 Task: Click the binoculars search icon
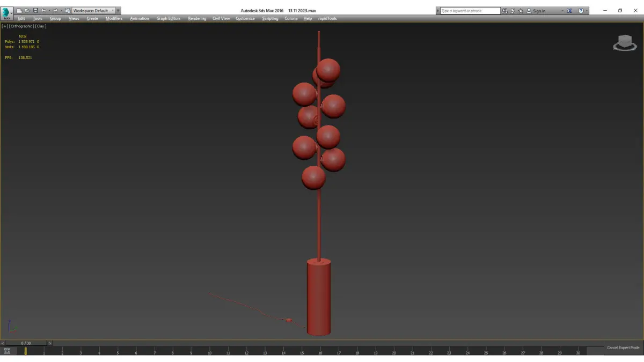click(504, 11)
